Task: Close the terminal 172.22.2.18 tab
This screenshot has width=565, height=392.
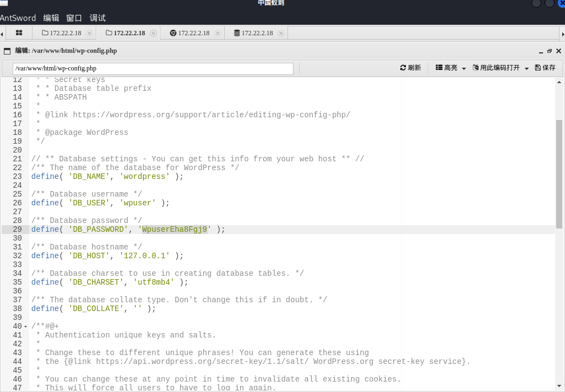Action: click(218, 33)
